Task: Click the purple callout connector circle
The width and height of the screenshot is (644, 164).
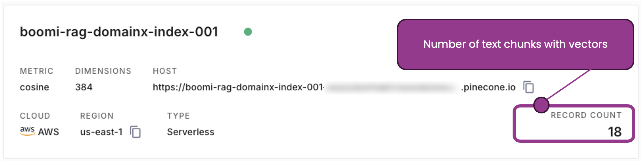Action: click(x=541, y=105)
